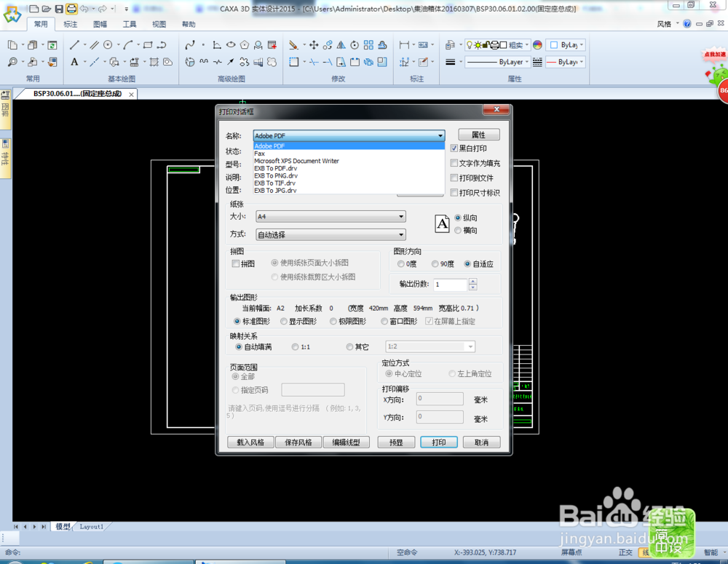Select the 极限图形 radio button
The width and height of the screenshot is (728, 564).
point(333,321)
